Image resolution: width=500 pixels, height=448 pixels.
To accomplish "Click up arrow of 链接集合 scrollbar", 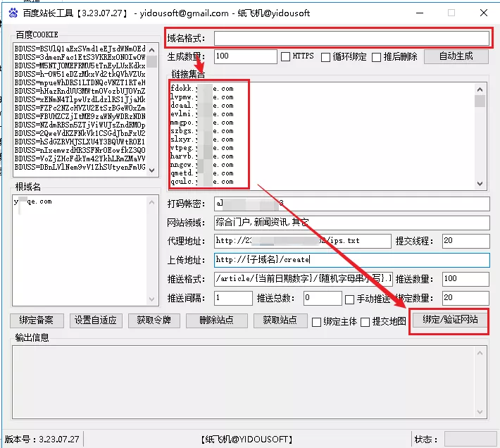I will tap(480, 89).
